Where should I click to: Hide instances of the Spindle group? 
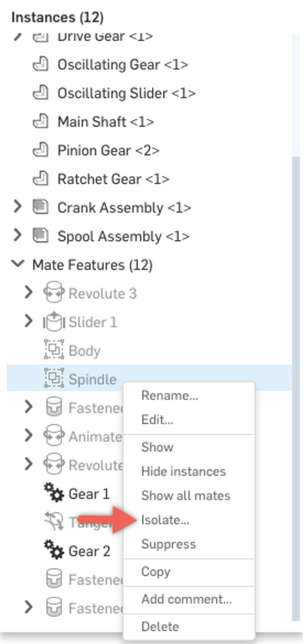pos(183,471)
